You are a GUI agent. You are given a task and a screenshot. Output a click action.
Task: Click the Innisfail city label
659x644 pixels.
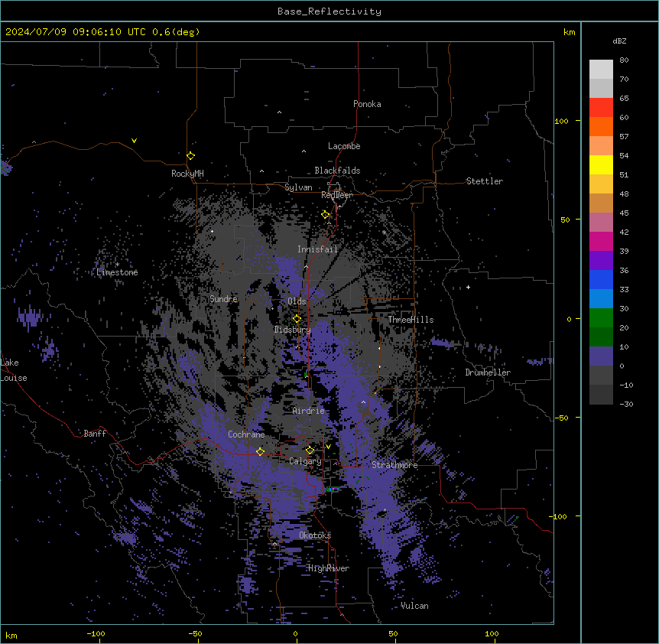pos(318,249)
